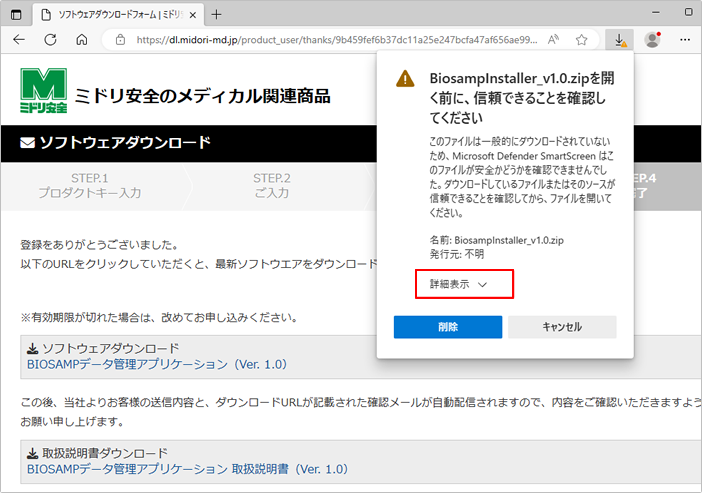Click 名前: BiosampInstaller_v1.0.zip text
This screenshot has width=702, height=493.
coord(497,240)
